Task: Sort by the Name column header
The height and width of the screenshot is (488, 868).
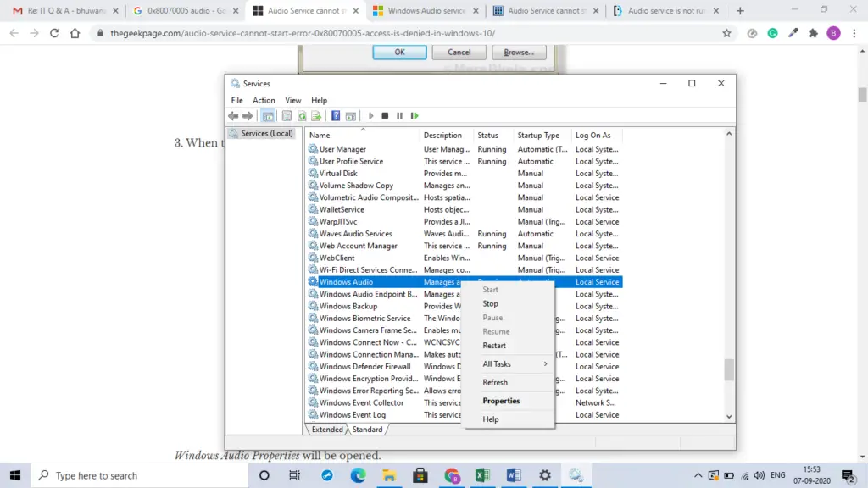Action: [x=363, y=135]
